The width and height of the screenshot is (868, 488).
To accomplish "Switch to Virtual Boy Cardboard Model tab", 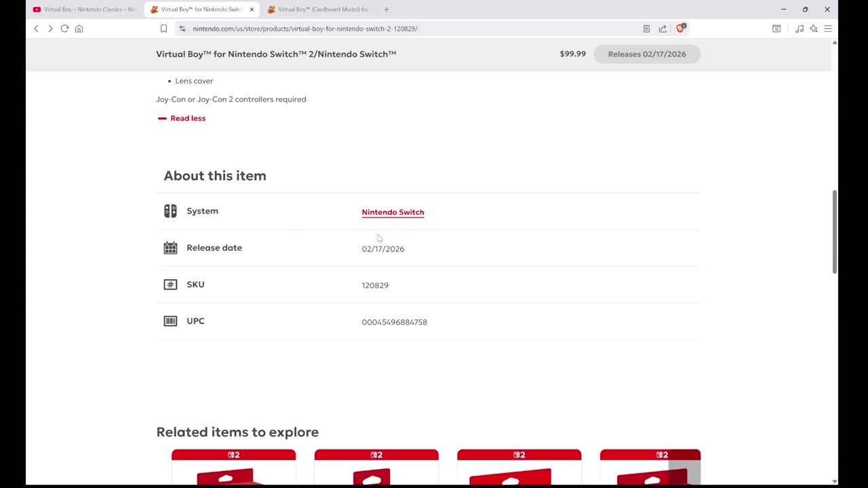I will 319,9.
